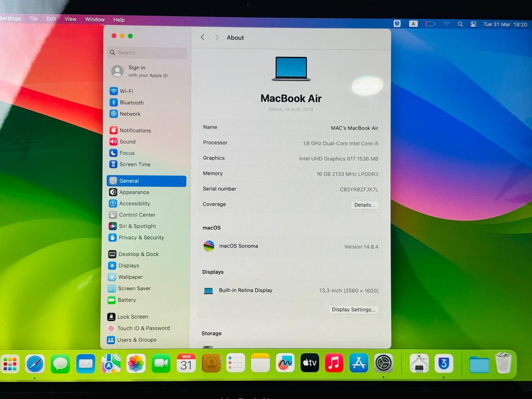Open the Edit menu

click(x=51, y=19)
